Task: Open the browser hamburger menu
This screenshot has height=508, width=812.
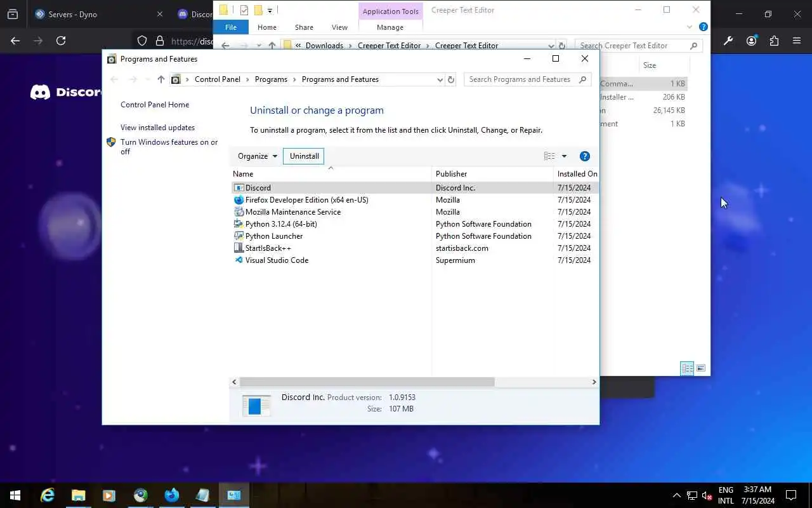Action: pyautogui.click(x=797, y=41)
